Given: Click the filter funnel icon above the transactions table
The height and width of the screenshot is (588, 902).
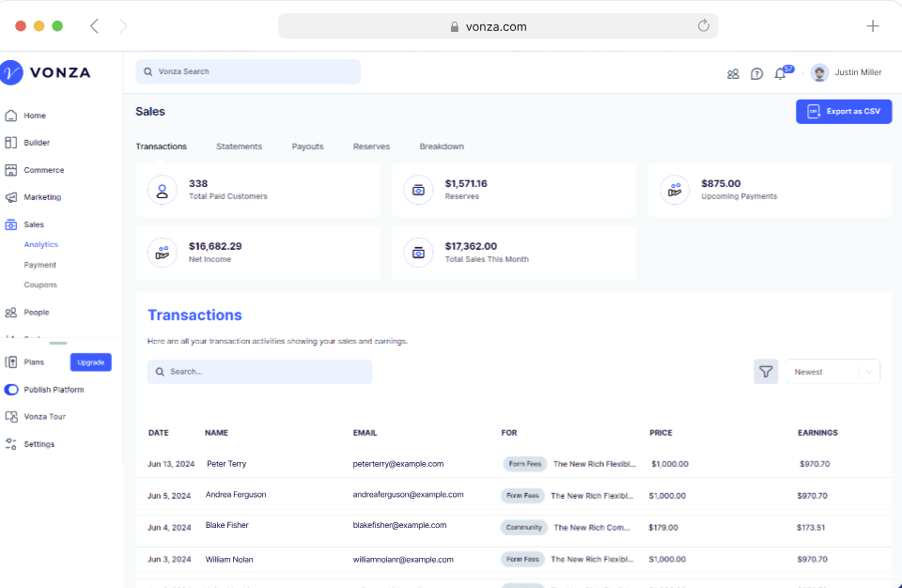Looking at the screenshot, I should pyautogui.click(x=766, y=371).
